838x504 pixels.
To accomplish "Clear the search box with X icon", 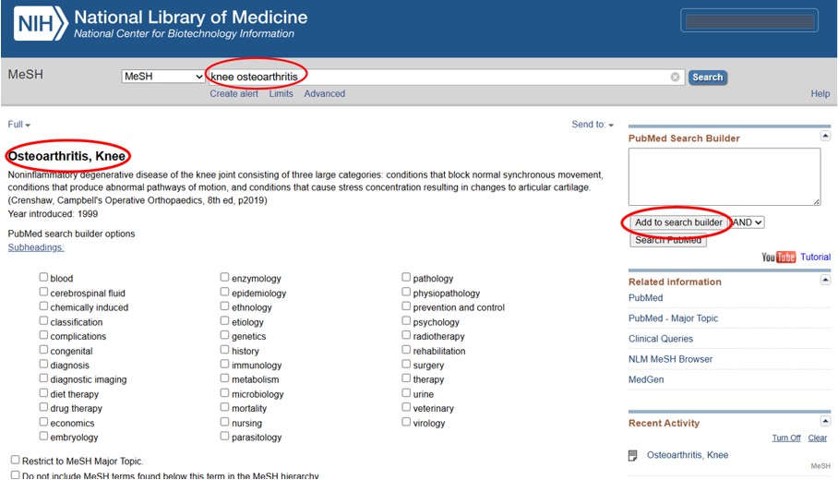I will click(x=675, y=78).
